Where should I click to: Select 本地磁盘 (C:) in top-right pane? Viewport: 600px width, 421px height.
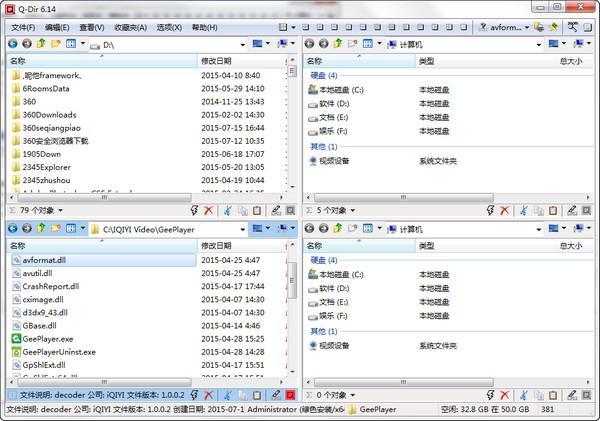click(x=341, y=90)
